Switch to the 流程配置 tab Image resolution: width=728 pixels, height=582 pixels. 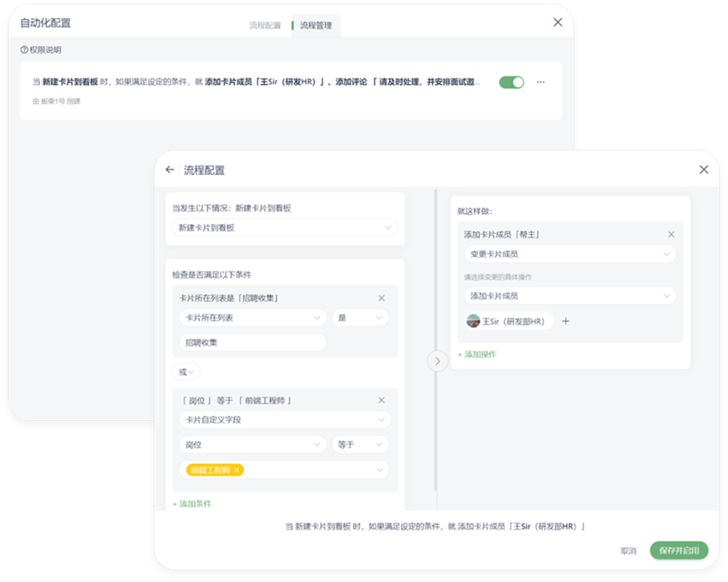[264, 26]
